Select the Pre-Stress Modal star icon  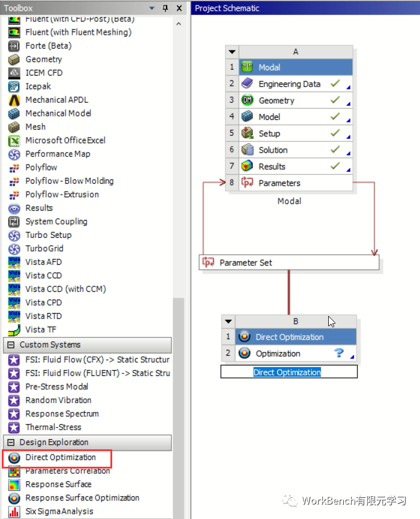point(14,387)
